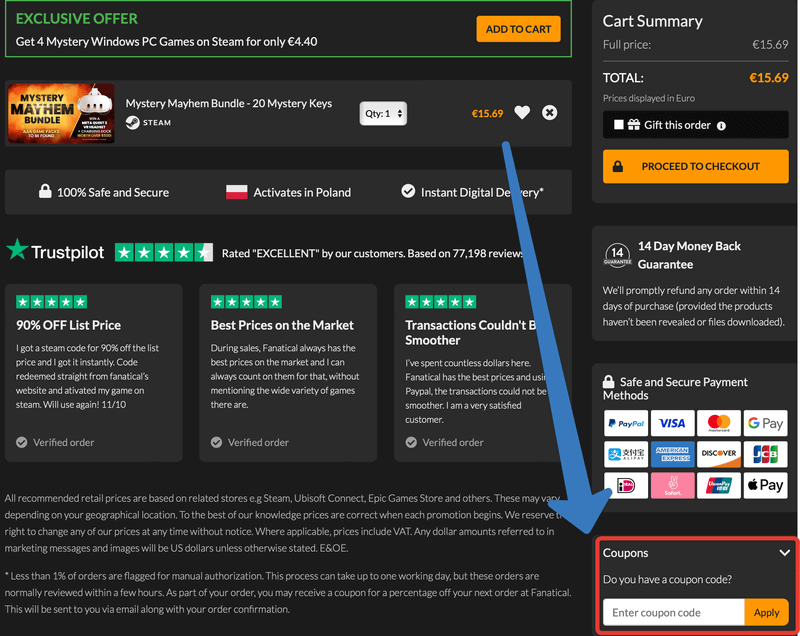Remove Mystery Mayhem Bundle with the X icon
This screenshot has width=800, height=636.
tap(549, 113)
